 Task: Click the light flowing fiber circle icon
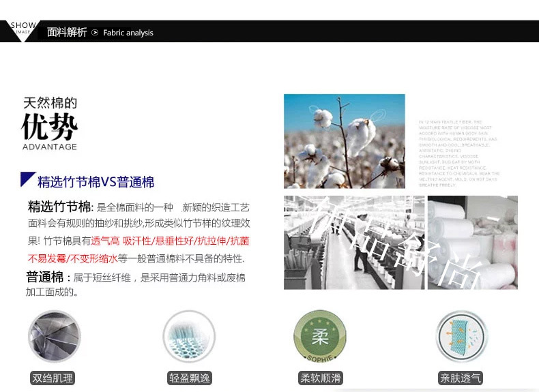(x=189, y=337)
